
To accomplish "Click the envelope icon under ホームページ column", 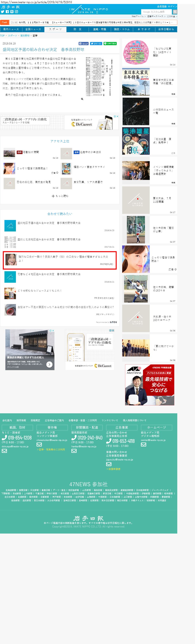I will point(143,444).
